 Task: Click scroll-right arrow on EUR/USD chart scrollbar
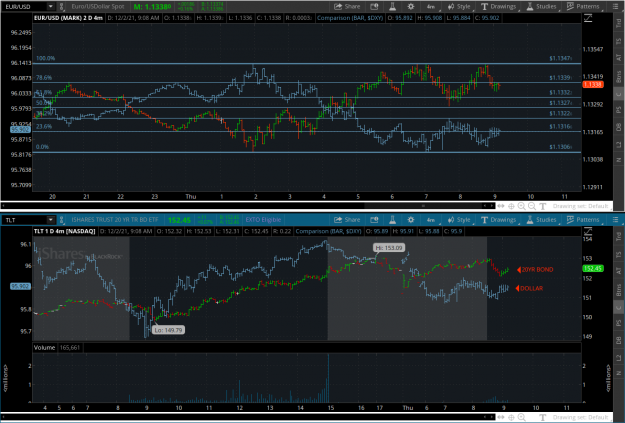pos(492,206)
